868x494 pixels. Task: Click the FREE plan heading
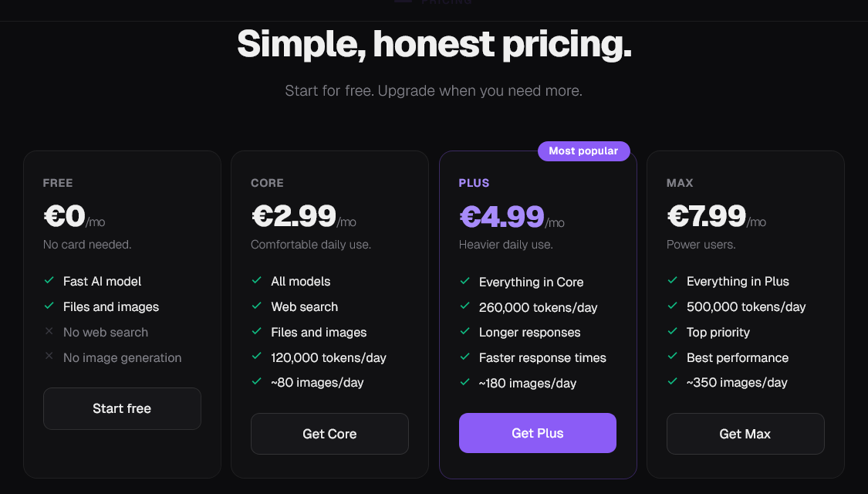[58, 183]
